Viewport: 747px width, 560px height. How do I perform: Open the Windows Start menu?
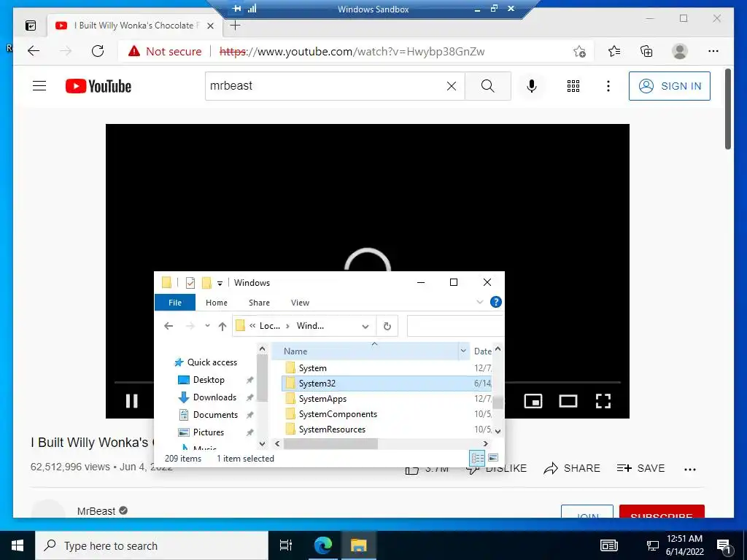coord(18,545)
